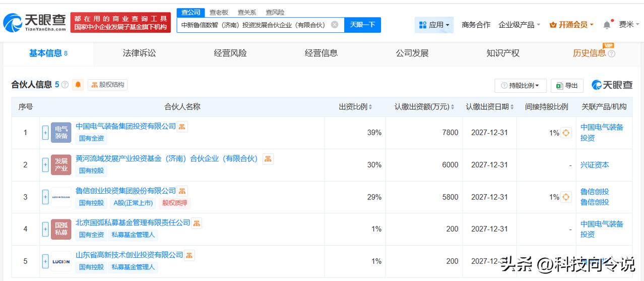Sort by 认缴出资额(万元) column arrows
This screenshot has width=644, height=281.
click(x=453, y=107)
